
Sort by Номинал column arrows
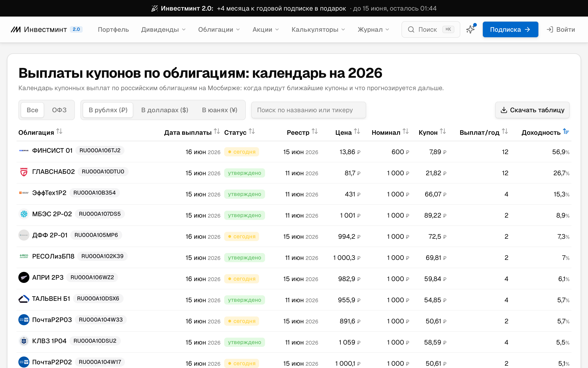tap(406, 132)
